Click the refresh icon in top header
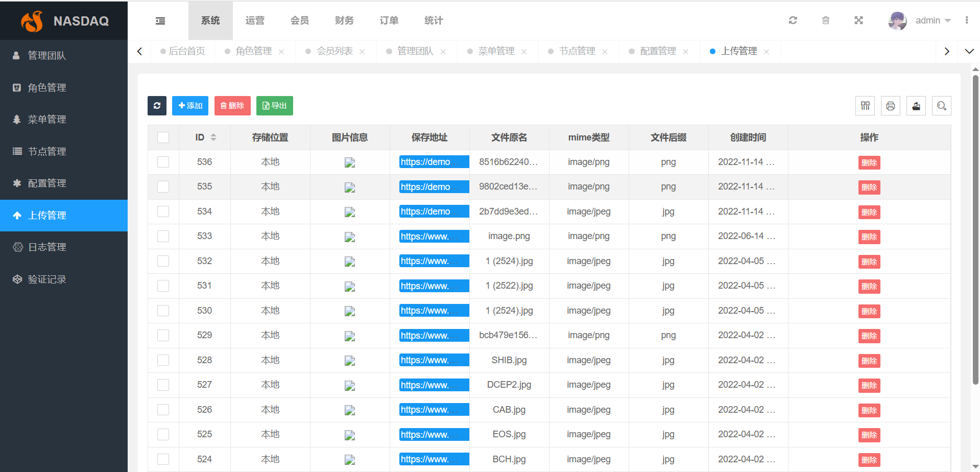Screen dimensions: 980x472 [793, 20]
